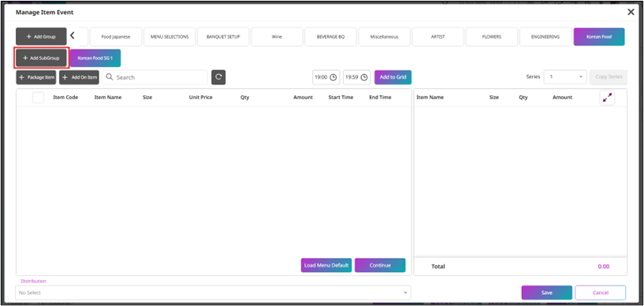
Task: Switch to the Wine group tab
Action: [x=277, y=36]
